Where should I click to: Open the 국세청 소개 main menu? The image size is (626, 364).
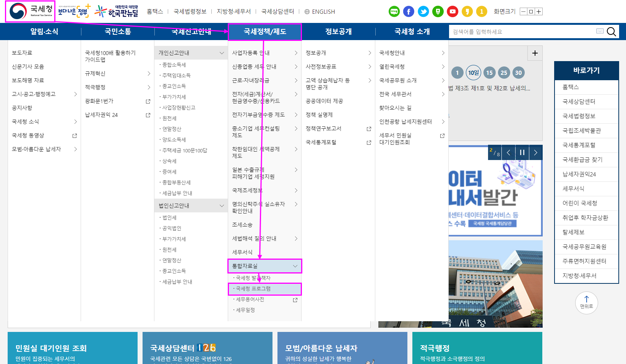tap(412, 32)
